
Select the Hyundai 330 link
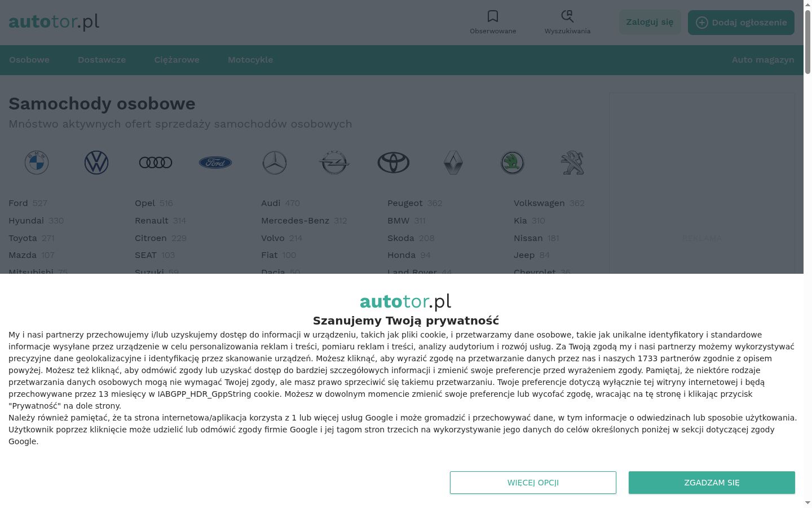coord(36,221)
